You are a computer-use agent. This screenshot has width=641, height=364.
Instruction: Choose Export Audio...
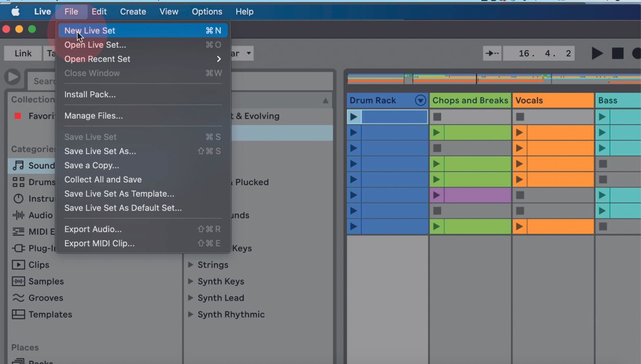click(143, 229)
